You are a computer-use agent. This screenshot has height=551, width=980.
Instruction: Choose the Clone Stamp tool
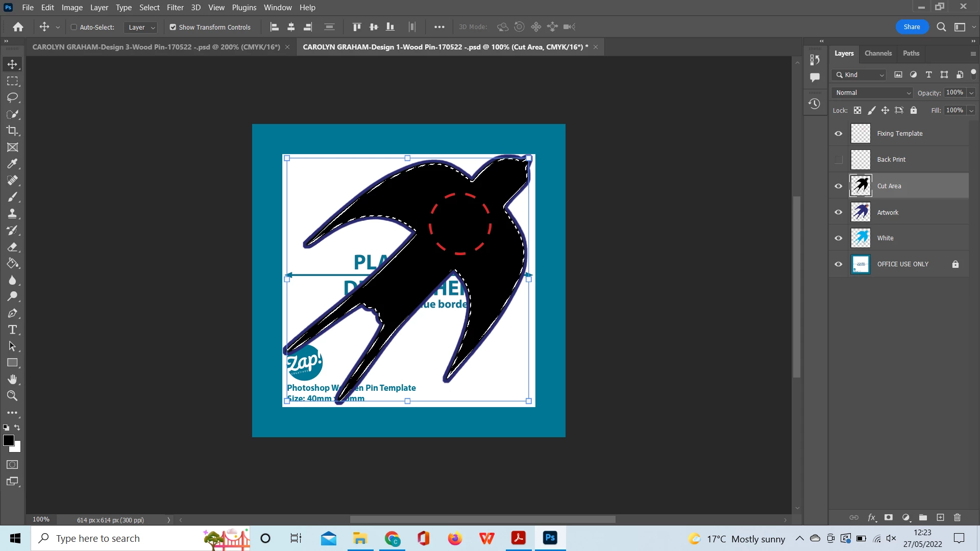click(12, 214)
